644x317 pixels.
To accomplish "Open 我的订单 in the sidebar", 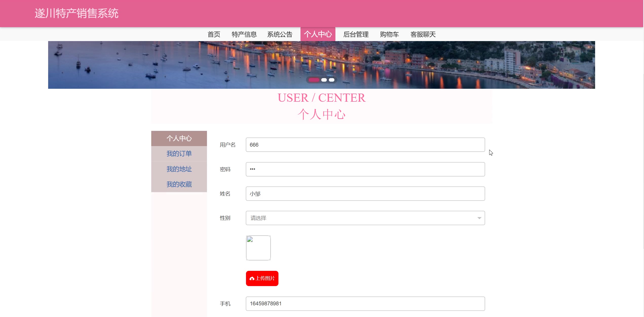I will click(x=179, y=154).
